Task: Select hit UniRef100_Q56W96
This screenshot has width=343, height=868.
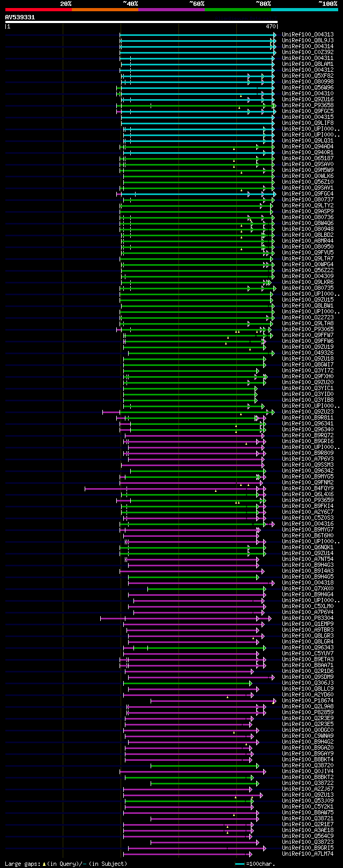Action: (x=308, y=88)
